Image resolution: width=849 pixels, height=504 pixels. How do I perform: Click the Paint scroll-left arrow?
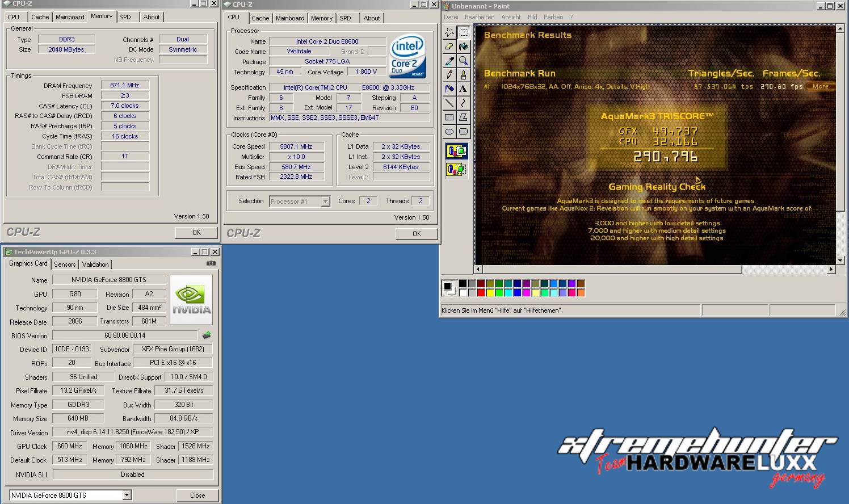pos(478,270)
